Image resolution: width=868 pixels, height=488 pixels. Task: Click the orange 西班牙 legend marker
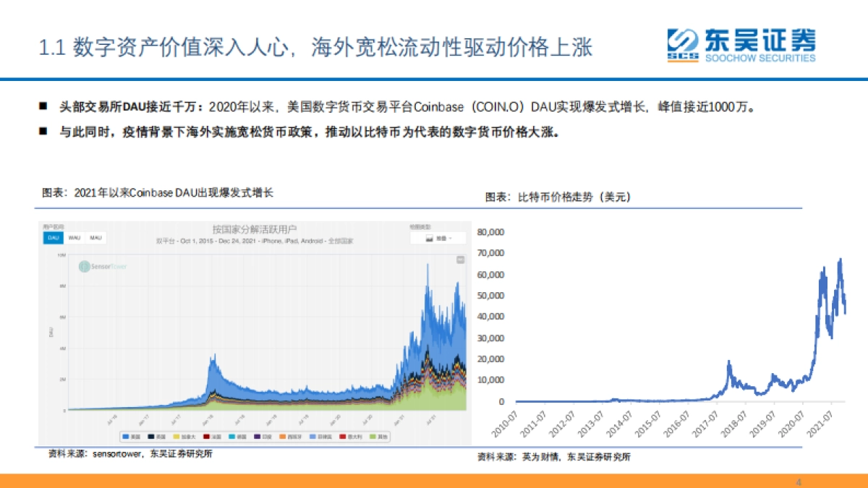click(x=281, y=435)
